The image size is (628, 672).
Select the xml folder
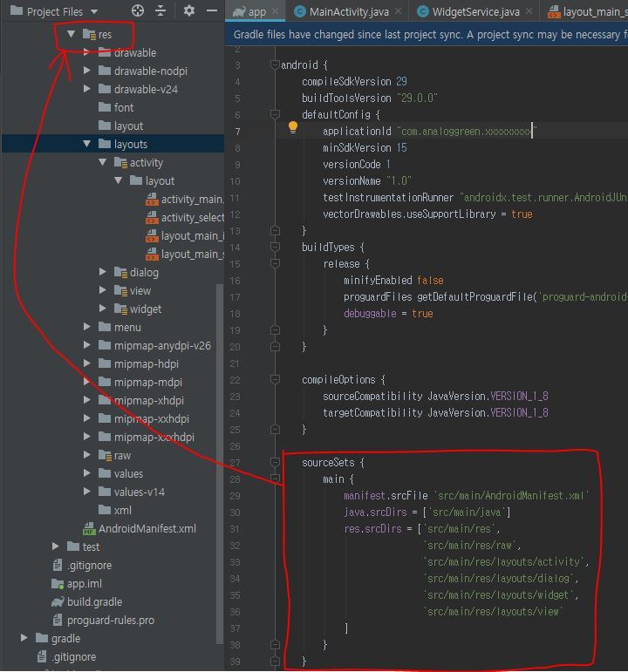click(115, 510)
